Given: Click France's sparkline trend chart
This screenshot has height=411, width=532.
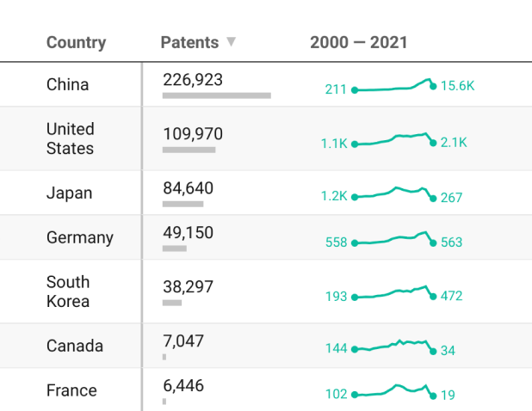Looking at the screenshot, I should 393,391.
